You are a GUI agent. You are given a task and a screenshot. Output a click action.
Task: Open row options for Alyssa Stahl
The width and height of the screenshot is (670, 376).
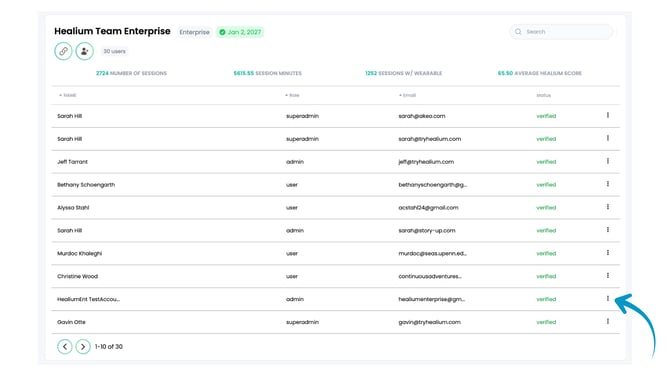coord(608,207)
